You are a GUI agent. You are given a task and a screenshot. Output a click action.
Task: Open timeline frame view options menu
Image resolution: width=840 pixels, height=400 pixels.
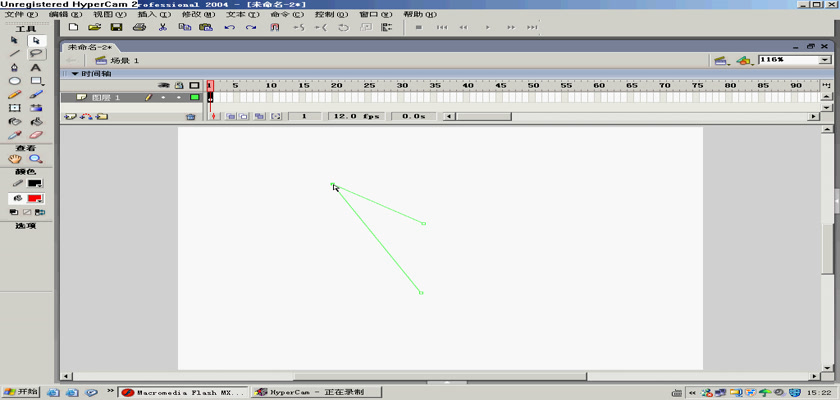[x=827, y=85]
